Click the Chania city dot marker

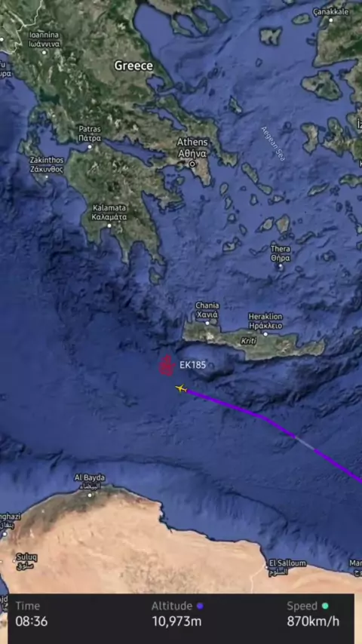click(x=207, y=324)
